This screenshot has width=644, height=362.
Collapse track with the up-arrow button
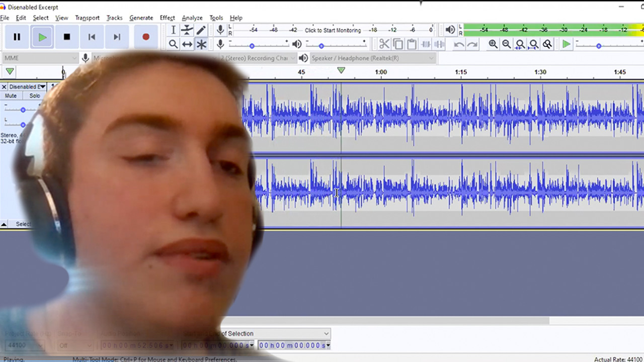tap(4, 224)
